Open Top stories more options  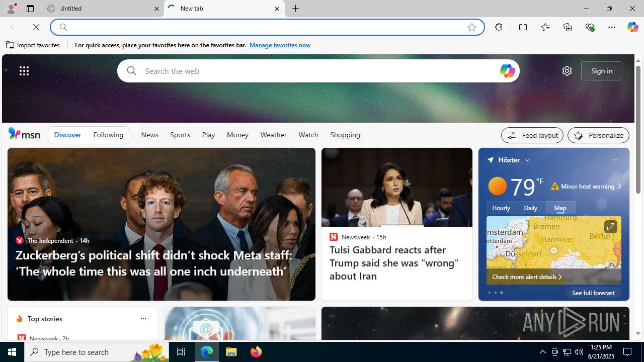[x=143, y=319]
